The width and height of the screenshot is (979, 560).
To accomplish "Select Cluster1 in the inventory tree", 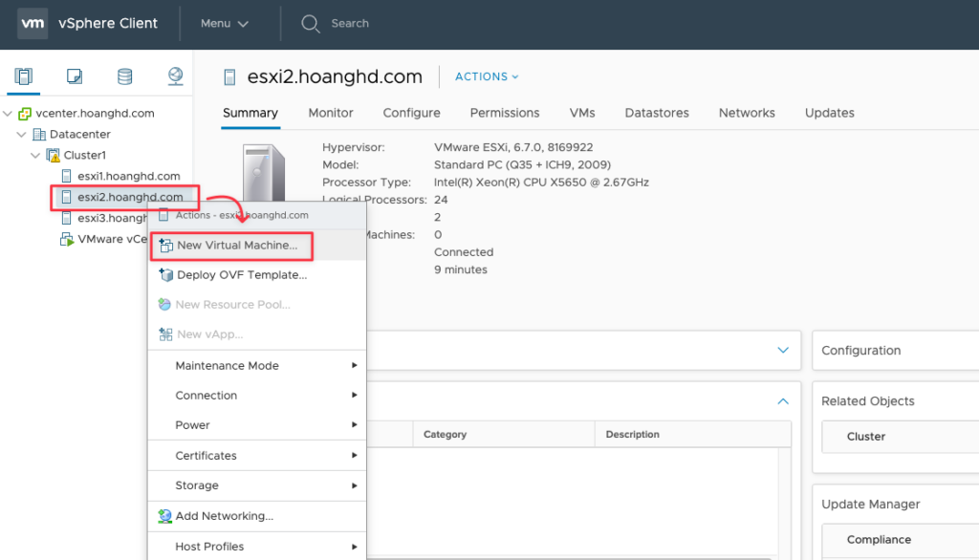I will tap(85, 156).
